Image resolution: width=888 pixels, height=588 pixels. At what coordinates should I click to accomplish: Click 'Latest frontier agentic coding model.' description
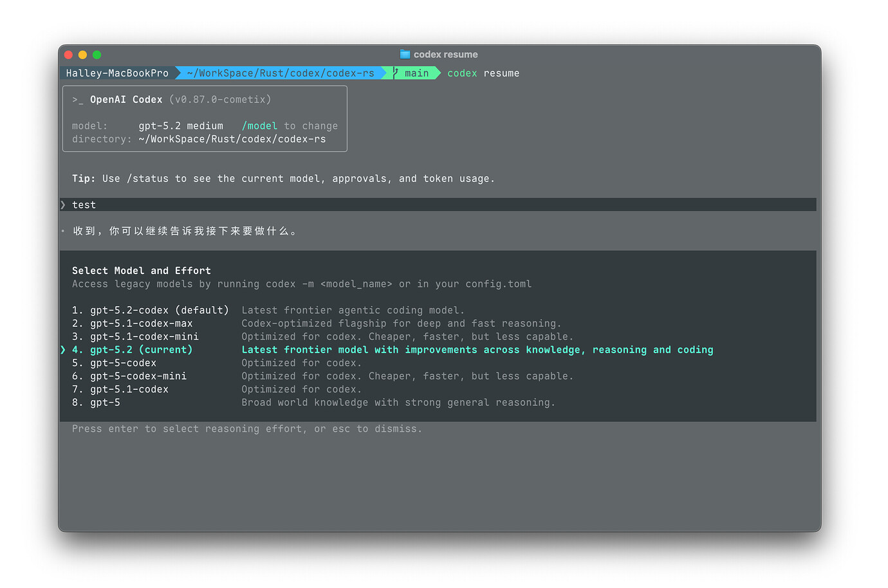pyautogui.click(x=353, y=310)
